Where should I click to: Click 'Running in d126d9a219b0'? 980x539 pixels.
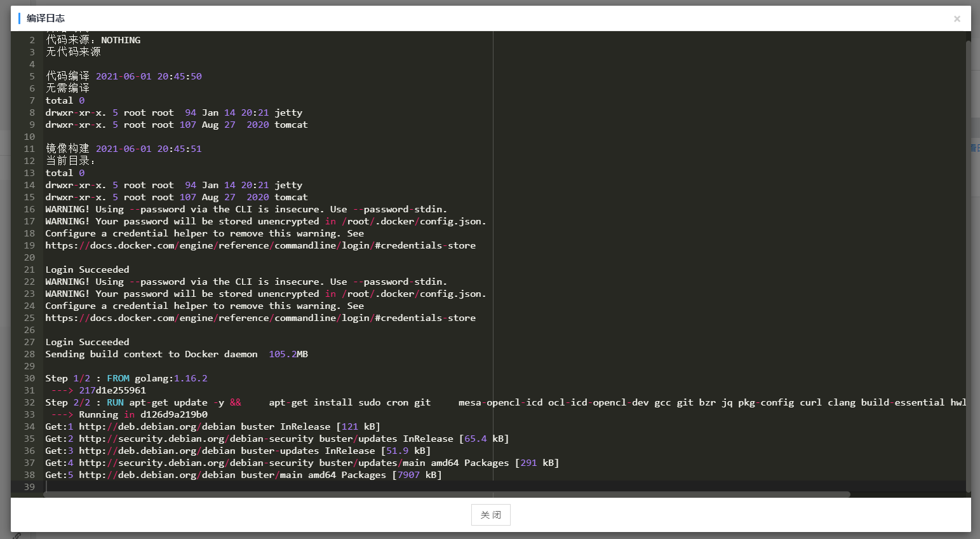[x=143, y=414]
